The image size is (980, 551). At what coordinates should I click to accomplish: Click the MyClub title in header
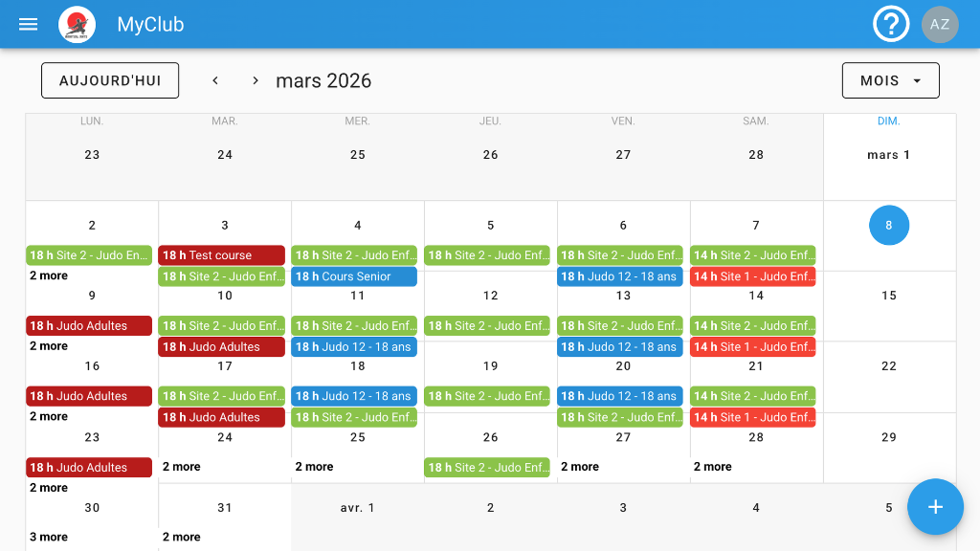pos(150,24)
